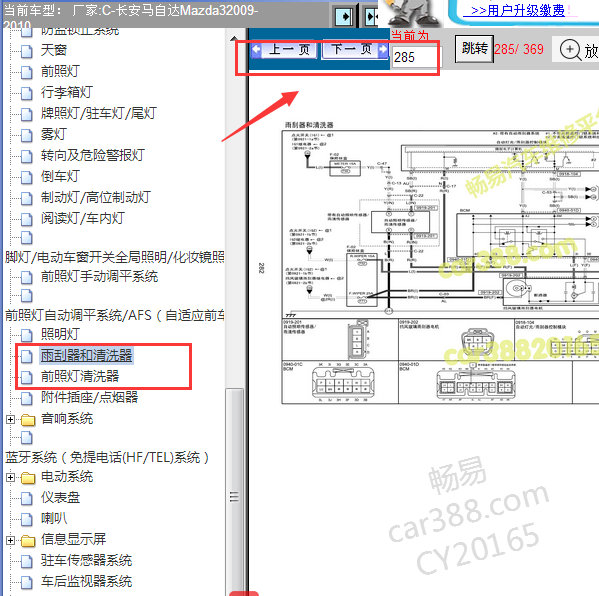This screenshot has height=596, width=599.
Task: Open 前照灯自动调平系统/AFS entry
Action: 115,315
